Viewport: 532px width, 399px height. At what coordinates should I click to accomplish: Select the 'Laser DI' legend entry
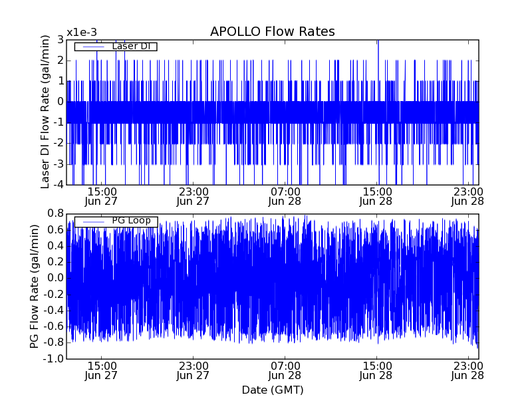(x=116, y=46)
